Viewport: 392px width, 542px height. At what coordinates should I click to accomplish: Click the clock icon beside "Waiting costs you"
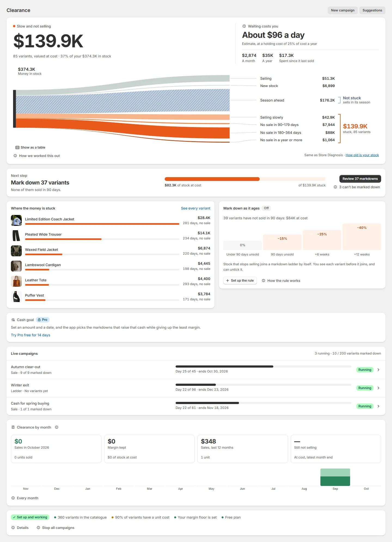coord(244,26)
